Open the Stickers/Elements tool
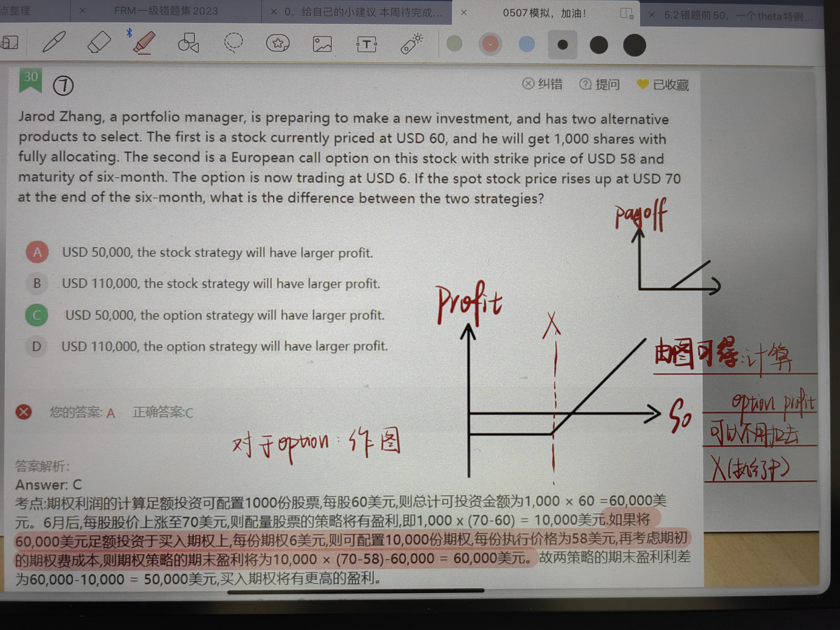The height and width of the screenshot is (630, 840). click(x=278, y=43)
